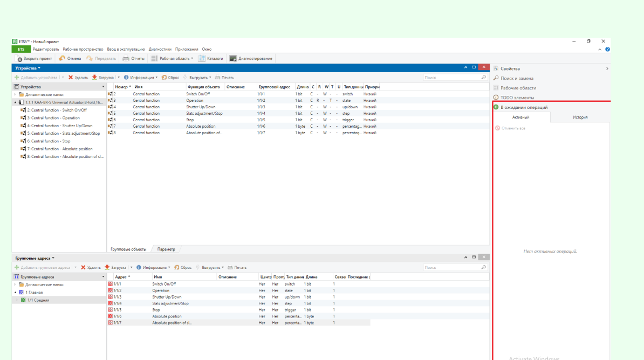
Task: Open Информация dropdown in the Devices toolbar
Action: pyautogui.click(x=140, y=78)
